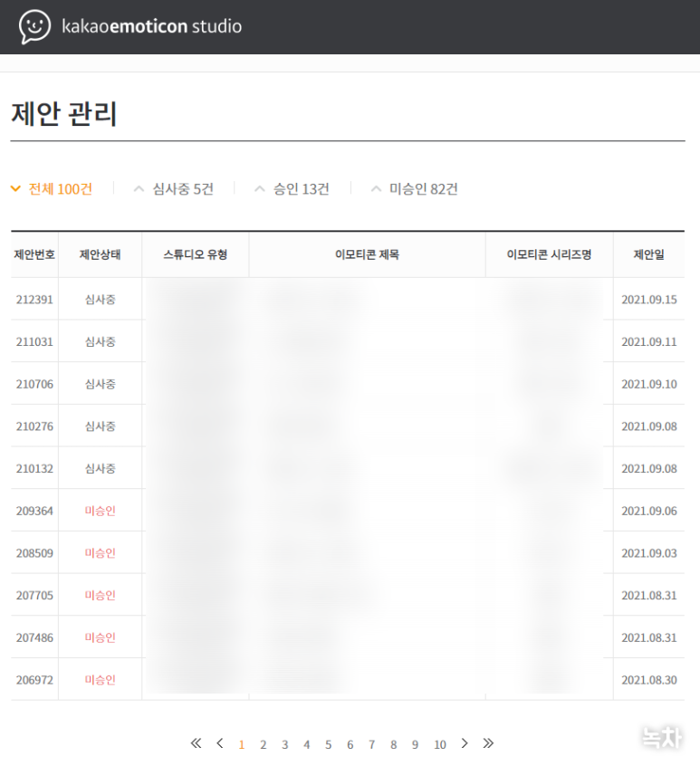Click 미승인 status in row 209364
The width and height of the screenshot is (700, 766).
tap(101, 511)
